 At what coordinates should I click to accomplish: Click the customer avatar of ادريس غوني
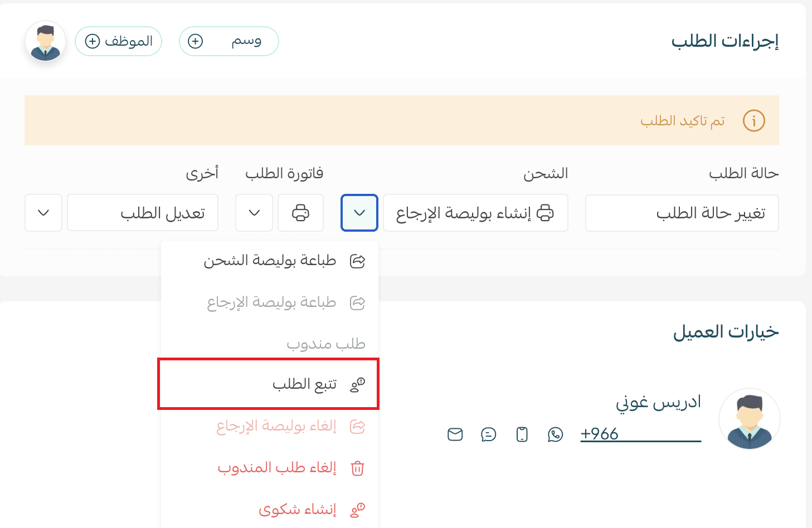click(749, 419)
